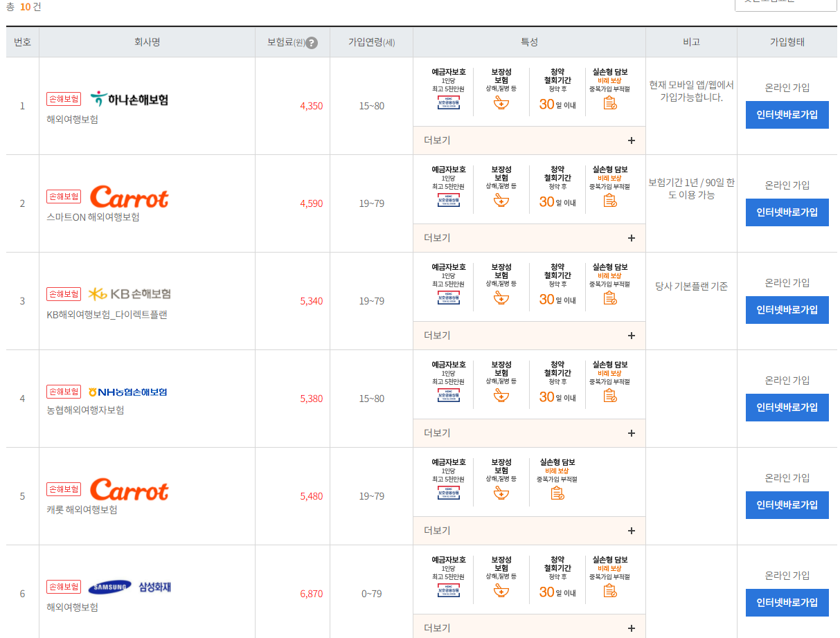This screenshot has width=840, height=638.
Task: Click the 실손형 담보 clipboard icon in the KB손해보험 row
Action: pyautogui.click(x=609, y=298)
